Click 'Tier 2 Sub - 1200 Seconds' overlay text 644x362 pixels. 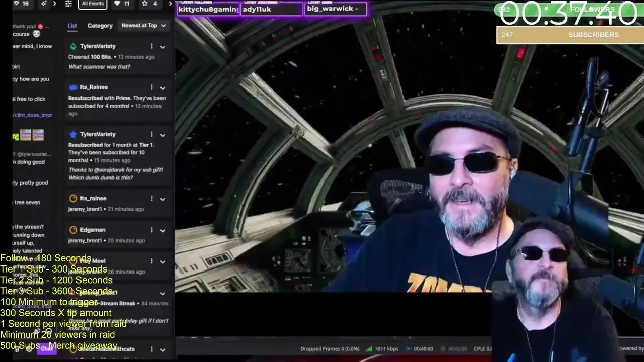pos(56,280)
